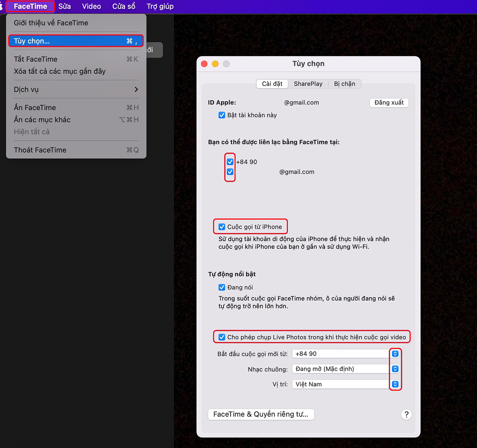Expand the Dịch vụ submenu

[x=76, y=89]
